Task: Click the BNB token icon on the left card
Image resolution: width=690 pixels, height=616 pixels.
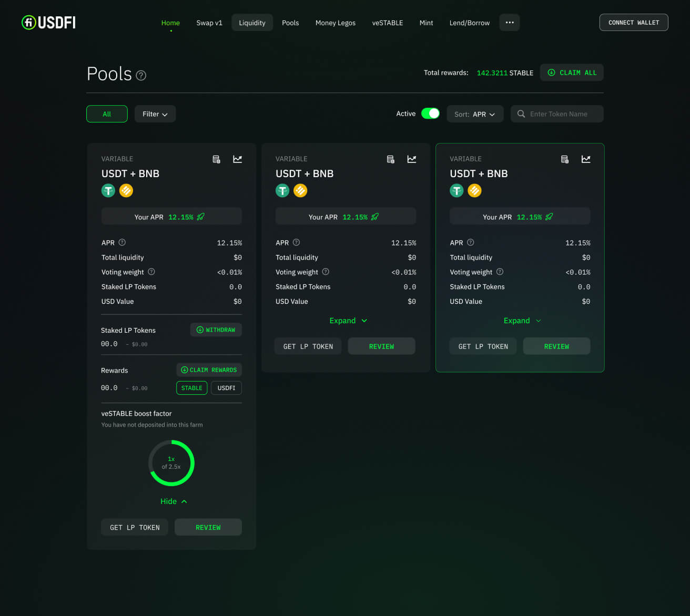Action: (126, 190)
